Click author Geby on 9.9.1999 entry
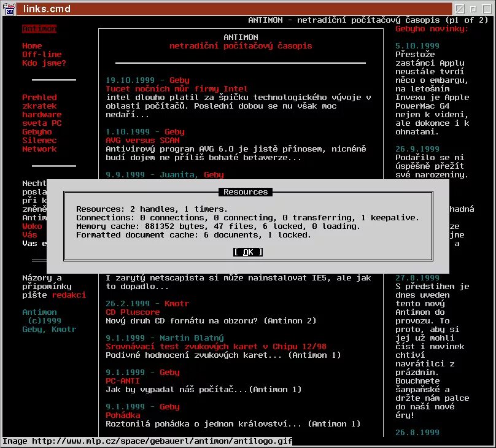Screen dimensions: 496x448 [214, 174]
